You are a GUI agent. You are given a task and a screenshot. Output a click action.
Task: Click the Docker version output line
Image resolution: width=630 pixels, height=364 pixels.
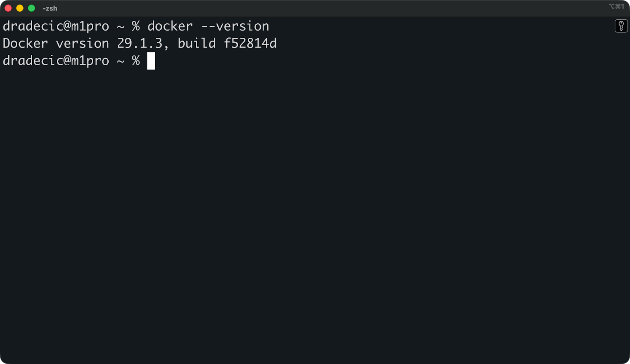pyautogui.click(x=140, y=43)
